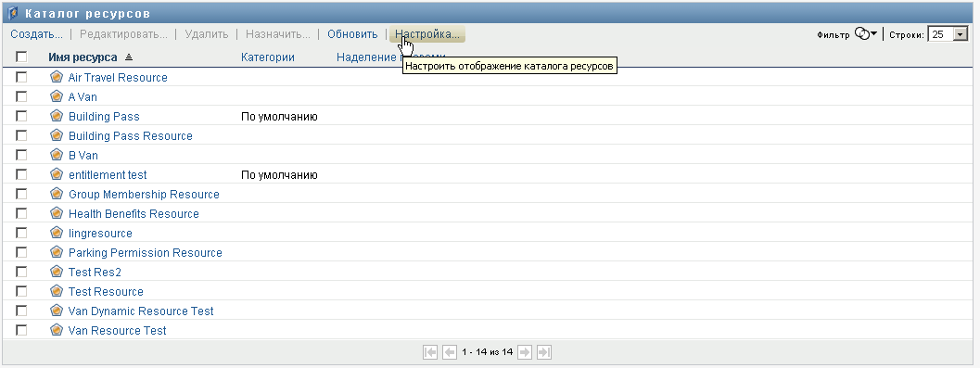
Task: Click По умолчанию in the Building Pass row
Action: click(279, 116)
